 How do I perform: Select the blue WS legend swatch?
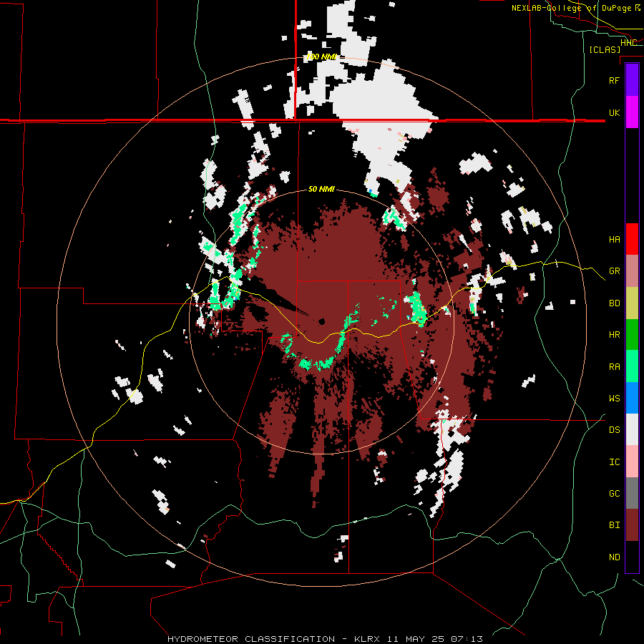coord(632,398)
